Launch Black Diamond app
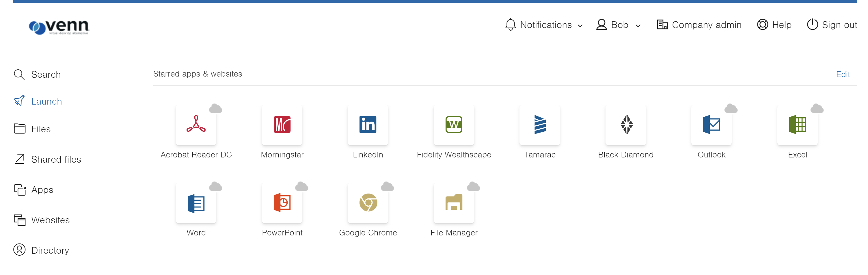The height and width of the screenshot is (275, 868). (626, 125)
